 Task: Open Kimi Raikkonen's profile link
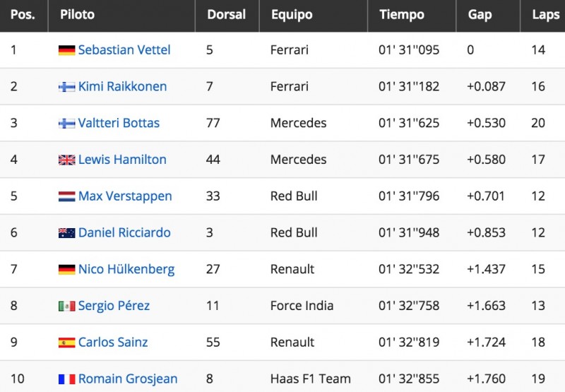[122, 86]
